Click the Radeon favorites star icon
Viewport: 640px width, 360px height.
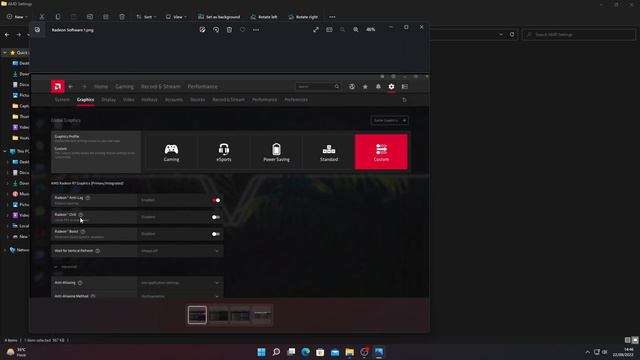pos(365,87)
